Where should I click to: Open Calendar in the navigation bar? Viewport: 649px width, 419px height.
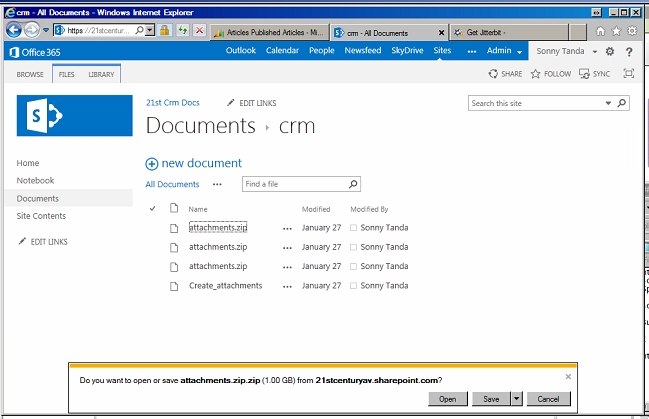(282, 51)
